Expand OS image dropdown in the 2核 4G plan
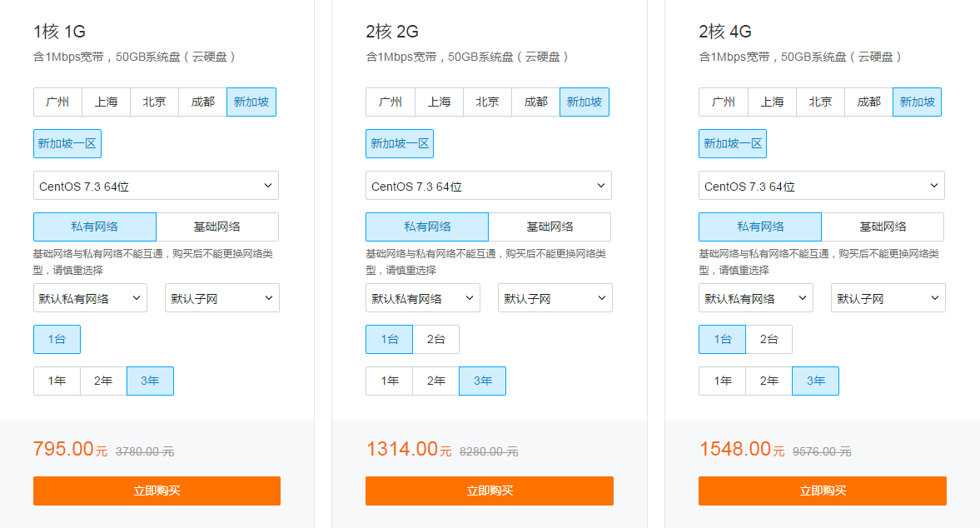980x528 pixels. pos(821,186)
